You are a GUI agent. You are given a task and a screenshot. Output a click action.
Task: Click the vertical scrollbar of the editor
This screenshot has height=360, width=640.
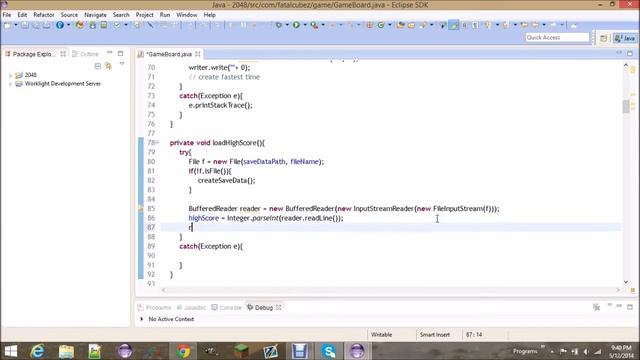pos(626,107)
